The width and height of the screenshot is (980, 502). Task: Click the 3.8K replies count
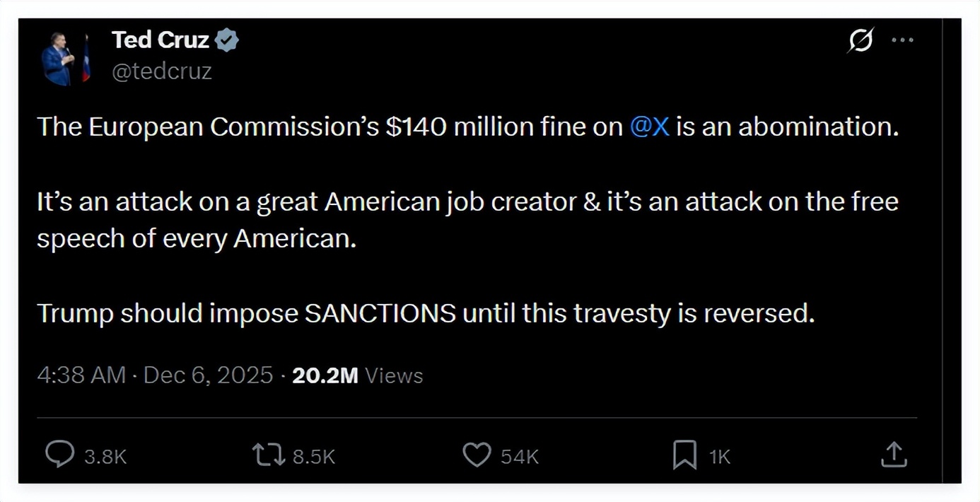pyautogui.click(x=105, y=457)
